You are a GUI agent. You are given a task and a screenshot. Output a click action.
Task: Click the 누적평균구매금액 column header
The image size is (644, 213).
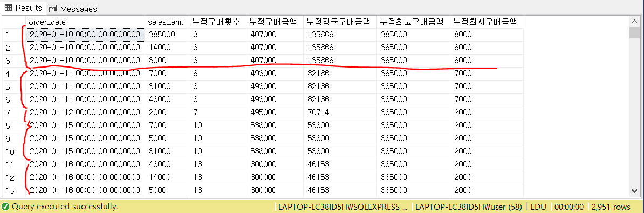340,22
